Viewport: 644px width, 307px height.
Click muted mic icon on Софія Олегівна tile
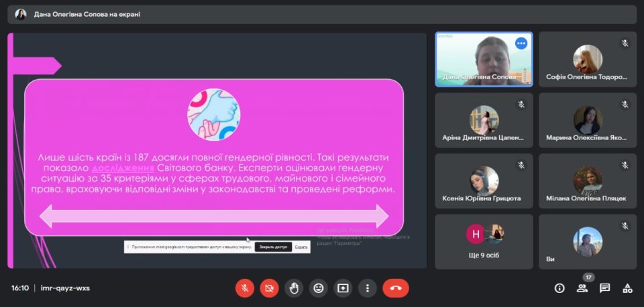click(625, 44)
